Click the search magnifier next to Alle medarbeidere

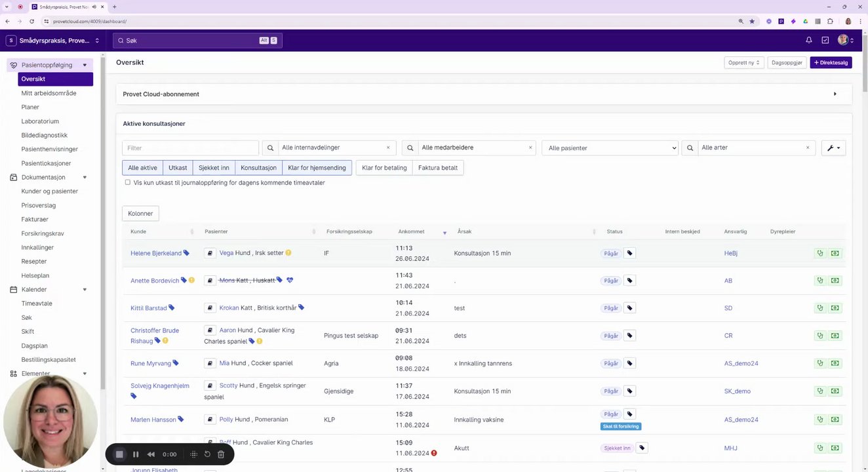(410, 148)
